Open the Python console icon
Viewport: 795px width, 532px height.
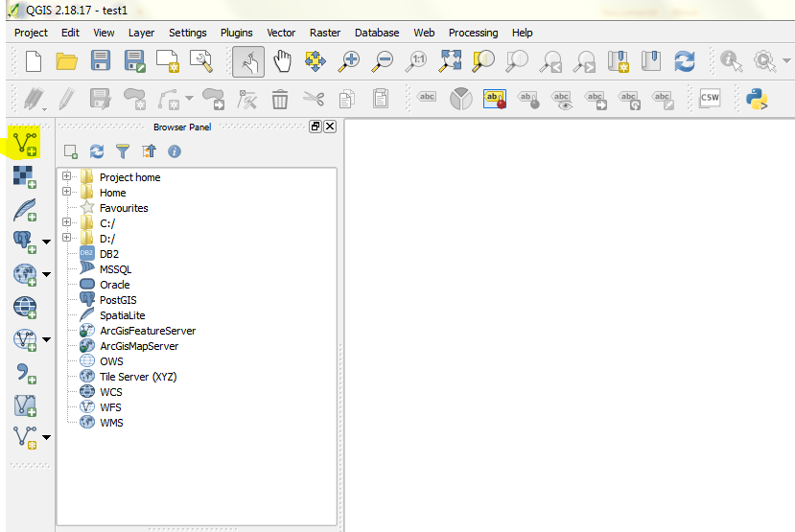tap(757, 99)
